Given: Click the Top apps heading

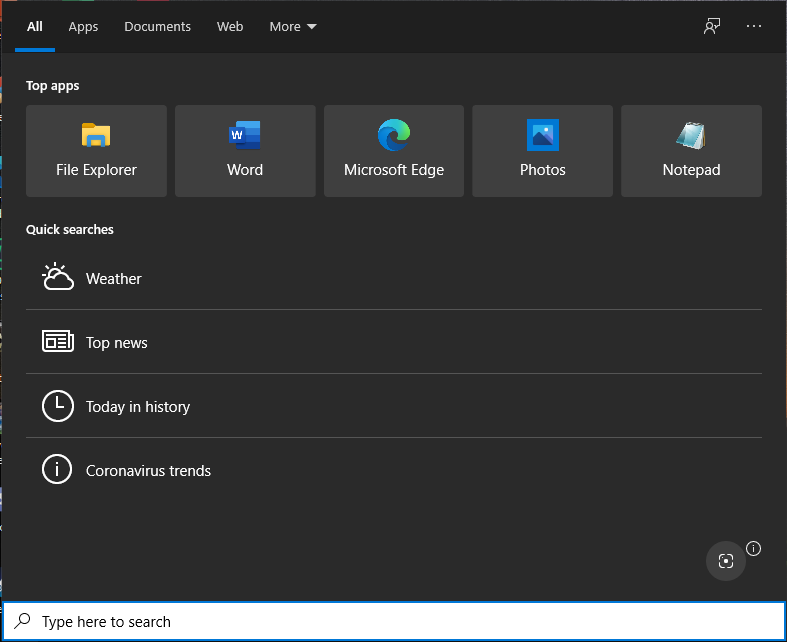Looking at the screenshot, I should click(53, 86).
